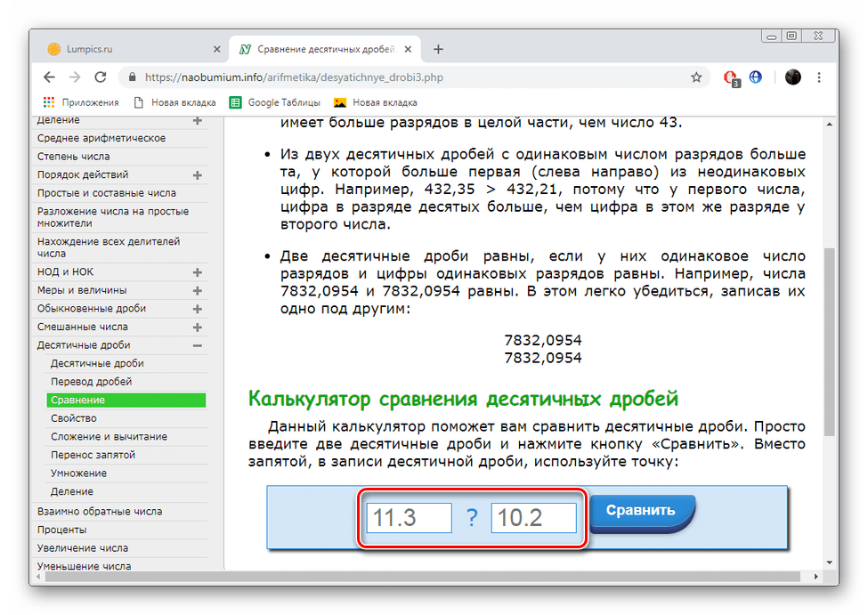
Task: Click the address bar URL
Action: (294, 77)
